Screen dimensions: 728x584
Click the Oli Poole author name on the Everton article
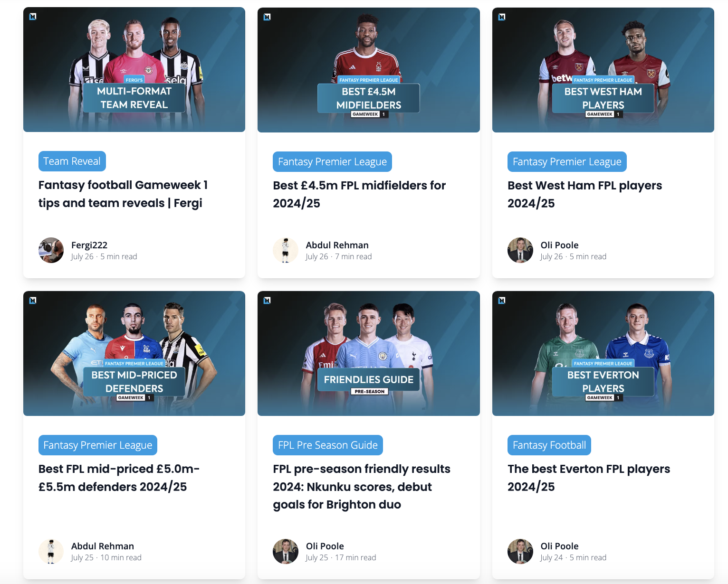pyautogui.click(x=559, y=546)
